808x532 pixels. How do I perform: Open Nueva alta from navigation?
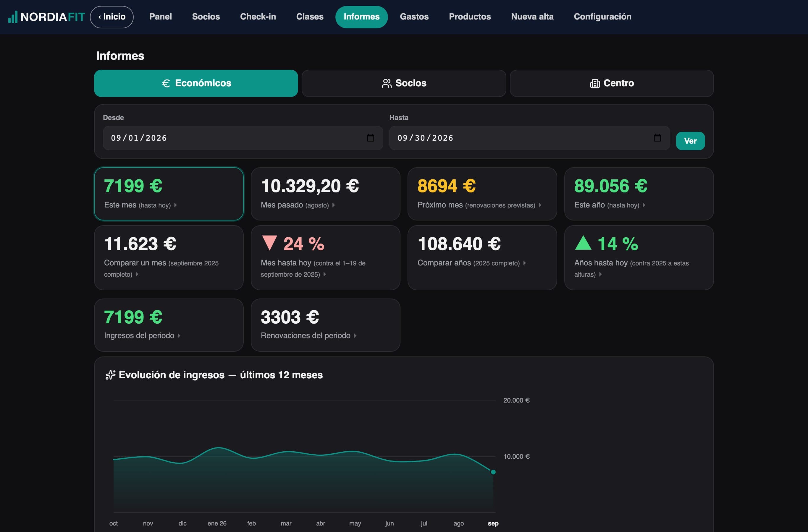click(532, 17)
